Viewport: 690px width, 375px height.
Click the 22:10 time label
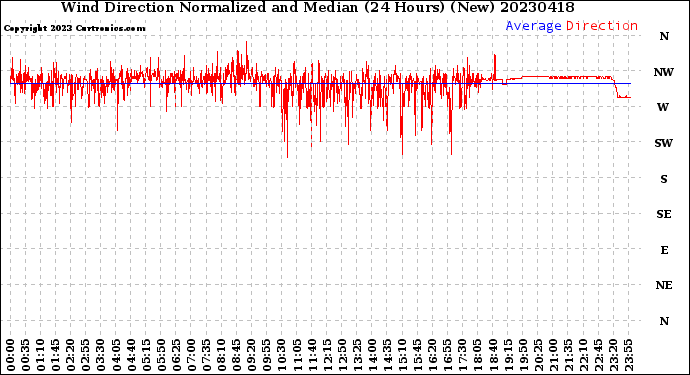[584, 355]
